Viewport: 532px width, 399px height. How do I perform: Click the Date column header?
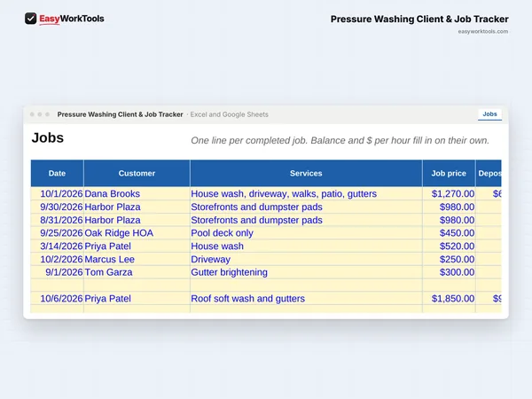click(x=57, y=174)
